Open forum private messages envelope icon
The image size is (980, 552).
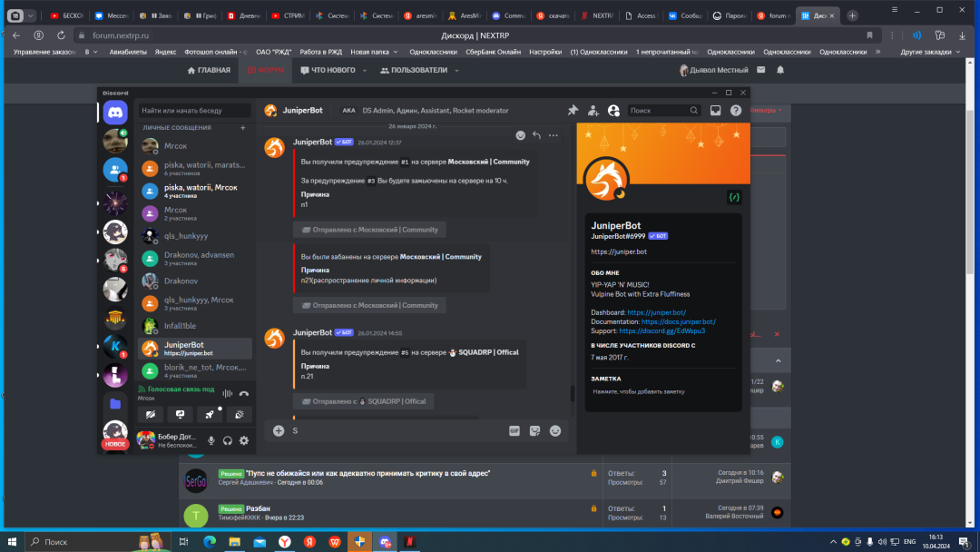click(760, 70)
